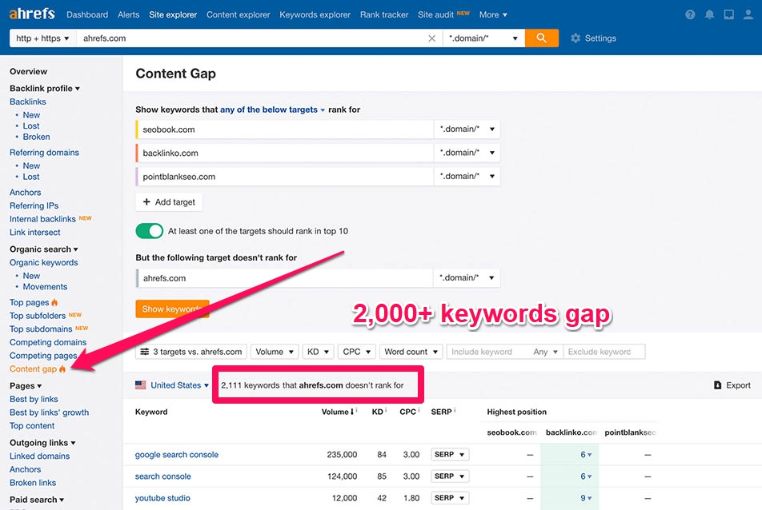
Task: Open 'any of the below targets' dropdown
Action: click(x=272, y=110)
